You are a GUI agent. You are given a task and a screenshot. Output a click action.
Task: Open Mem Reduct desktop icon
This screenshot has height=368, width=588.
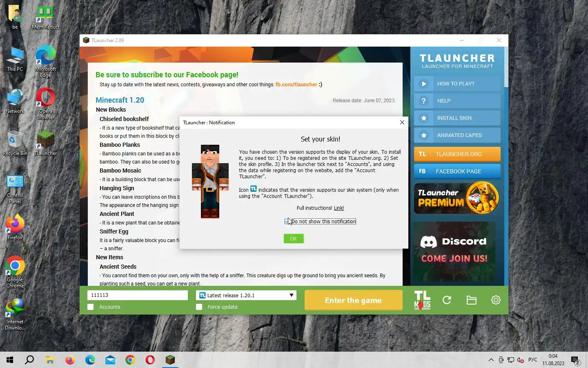(45, 17)
